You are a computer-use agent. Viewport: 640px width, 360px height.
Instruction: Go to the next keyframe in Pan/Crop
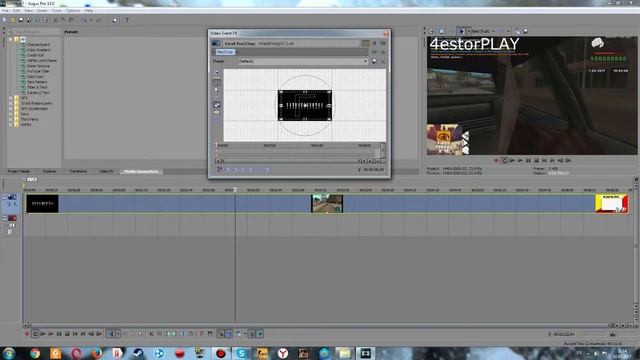[244, 170]
